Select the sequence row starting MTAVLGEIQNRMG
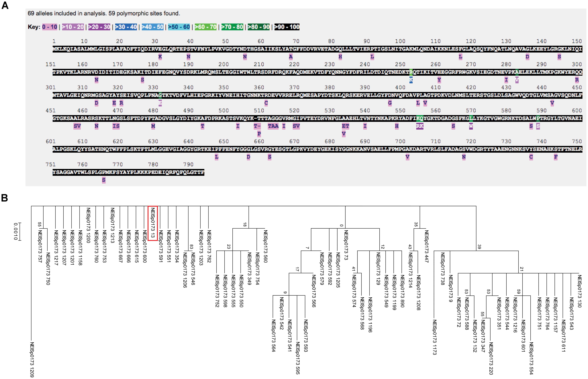This screenshot has width=588, height=379. pyautogui.click(x=317, y=95)
